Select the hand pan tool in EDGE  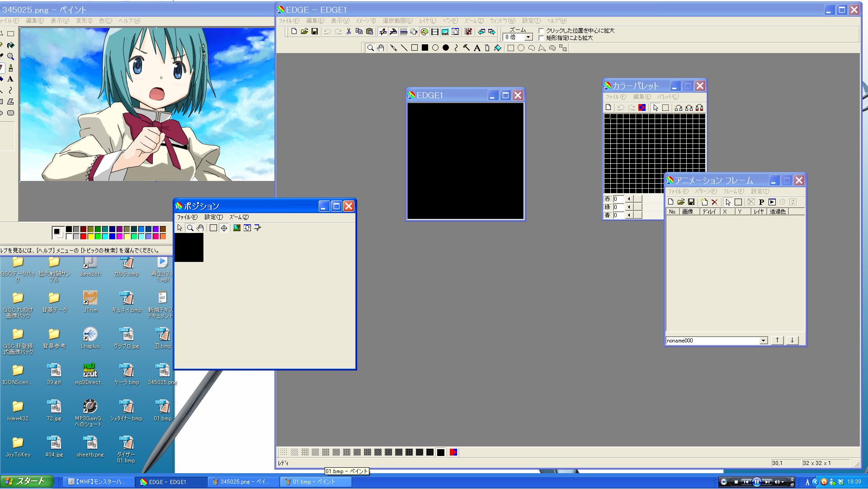[381, 48]
